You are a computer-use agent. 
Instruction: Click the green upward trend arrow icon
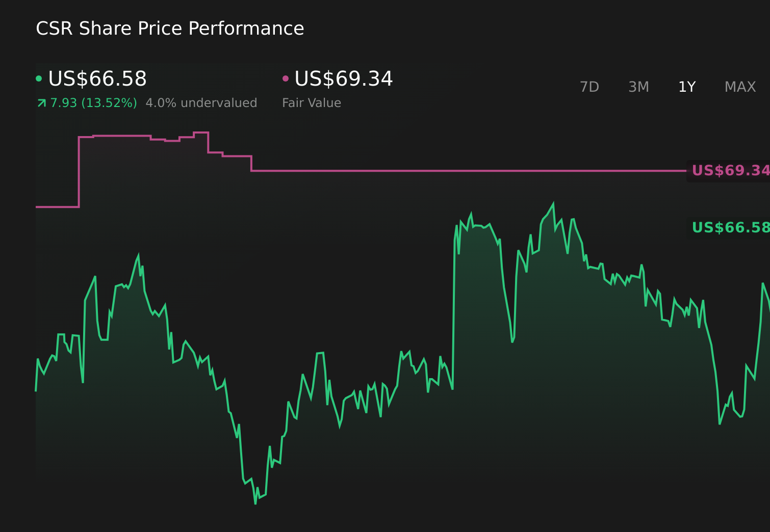(41, 102)
